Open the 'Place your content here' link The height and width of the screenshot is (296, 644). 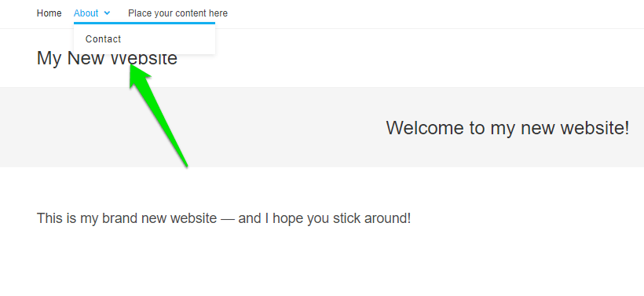(177, 13)
